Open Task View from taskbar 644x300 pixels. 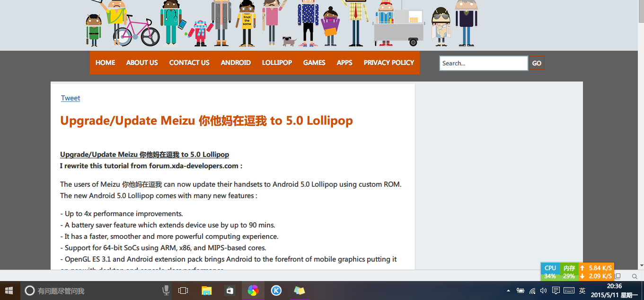tap(183, 291)
